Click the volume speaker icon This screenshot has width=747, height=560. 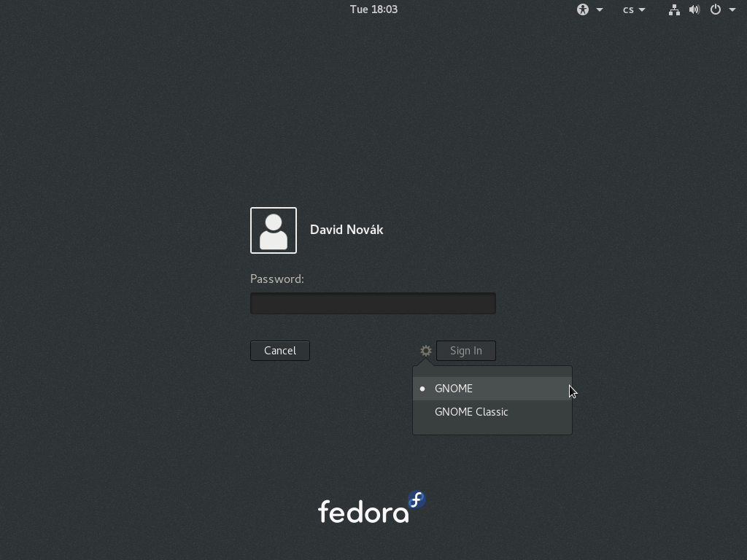tap(694, 9)
